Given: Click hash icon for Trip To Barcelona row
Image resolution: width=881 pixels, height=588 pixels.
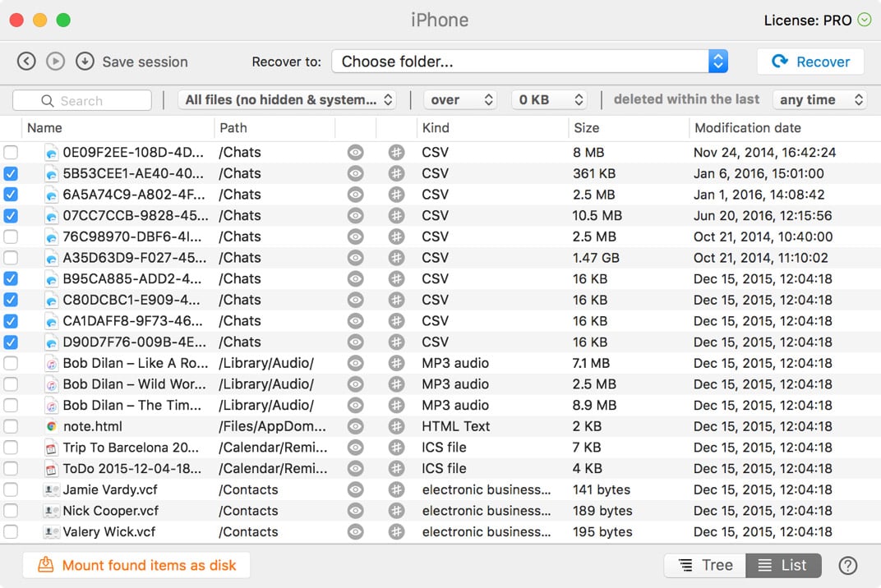Looking at the screenshot, I should pos(396,448).
